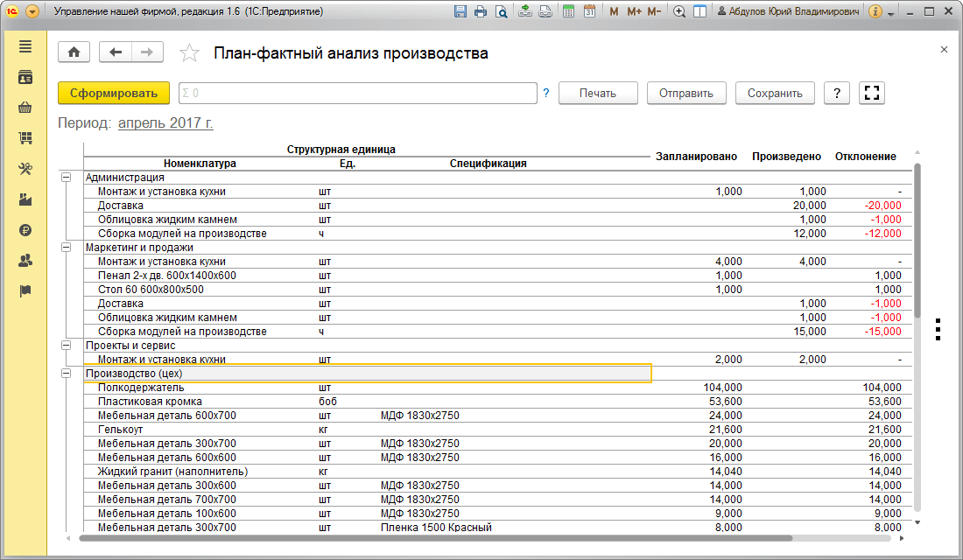Image resolution: width=963 pixels, height=560 pixels.
Task: Click the zoom magnifier icon in title bar
Action: [679, 11]
